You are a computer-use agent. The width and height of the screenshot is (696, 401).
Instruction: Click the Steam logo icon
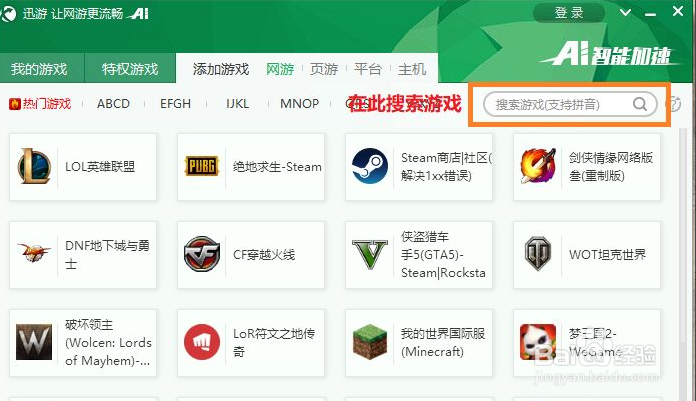[x=370, y=166]
